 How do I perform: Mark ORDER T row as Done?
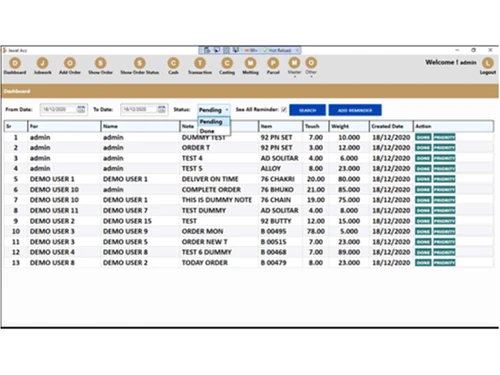(x=423, y=148)
